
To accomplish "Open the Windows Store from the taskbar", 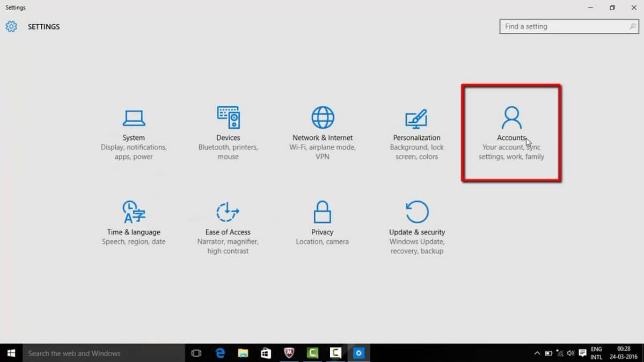I will [266, 353].
